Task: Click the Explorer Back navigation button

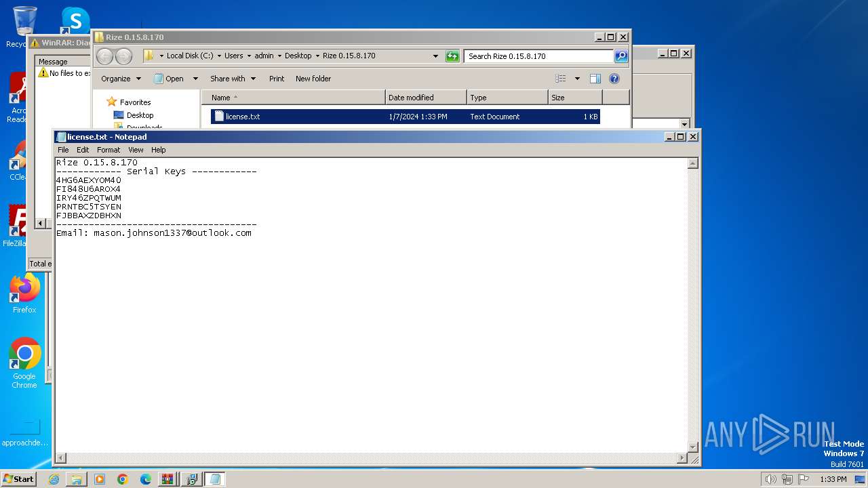Action: [x=104, y=56]
